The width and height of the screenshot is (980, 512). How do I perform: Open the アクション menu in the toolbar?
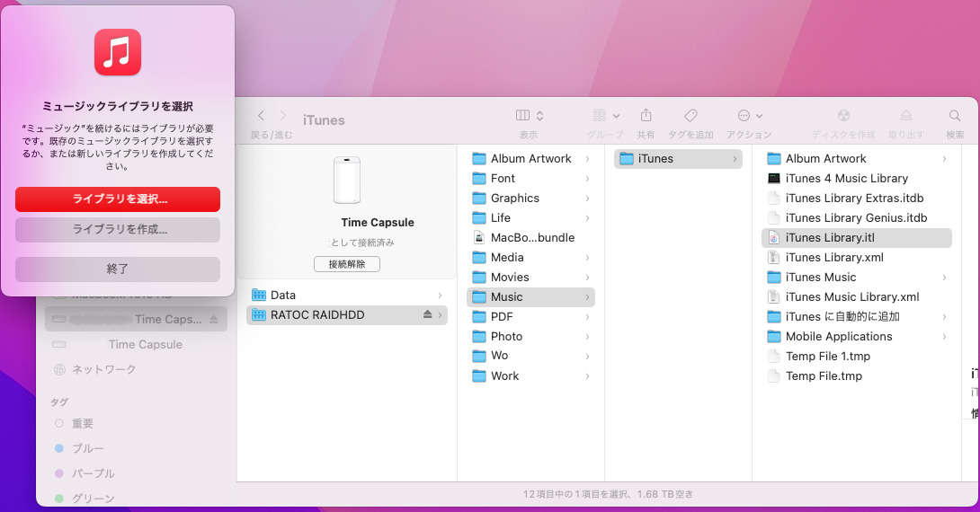pyautogui.click(x=749, y=116)
